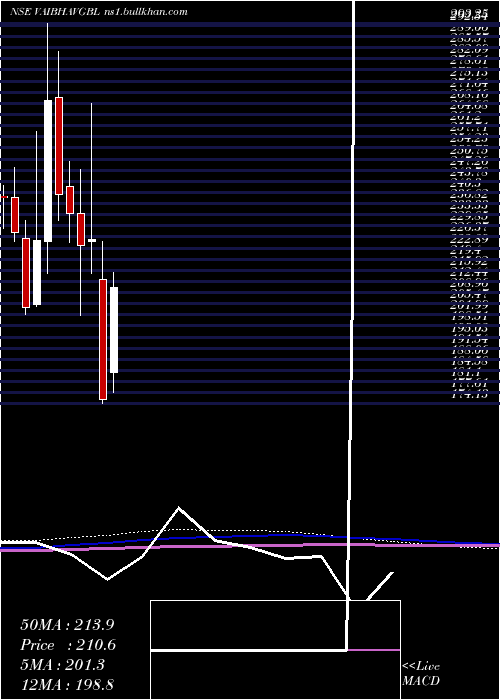Click the pink moving average line
The height and width of the screenshot is (700, 500).
[250, 546]
